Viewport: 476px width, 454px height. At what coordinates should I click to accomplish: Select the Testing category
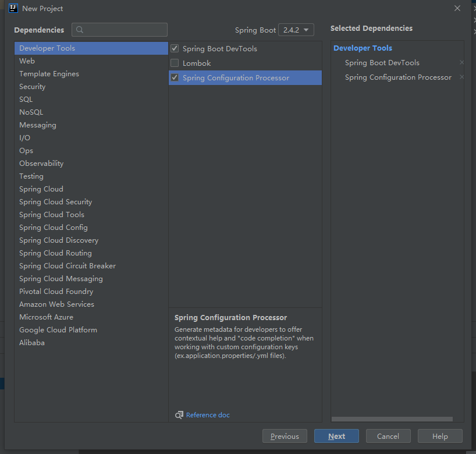click(91, 176)
